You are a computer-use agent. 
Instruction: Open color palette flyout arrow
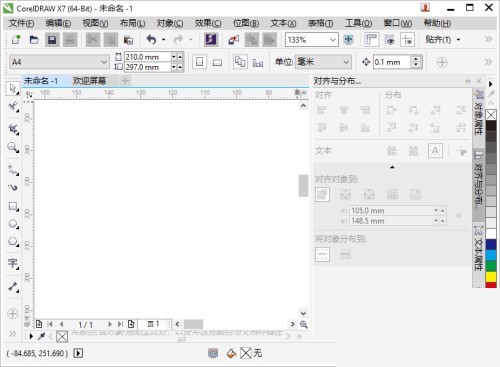pyautogui.click(x=491, y=84)
